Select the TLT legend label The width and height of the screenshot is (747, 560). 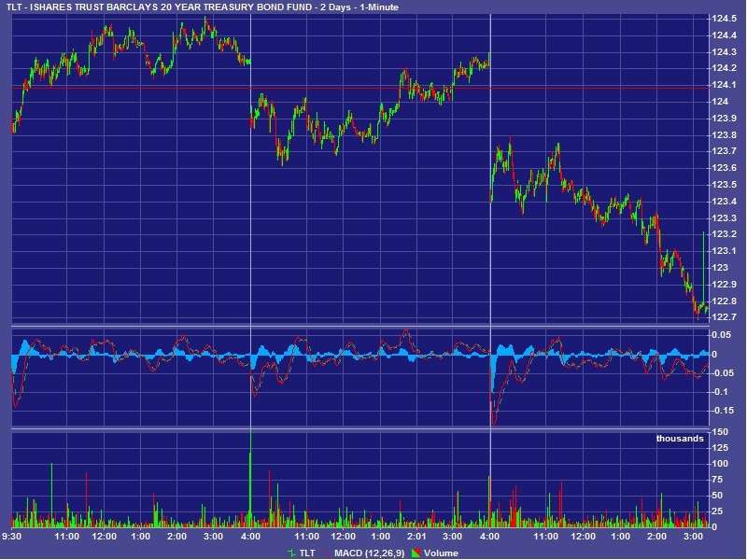[x=307, y=553]
